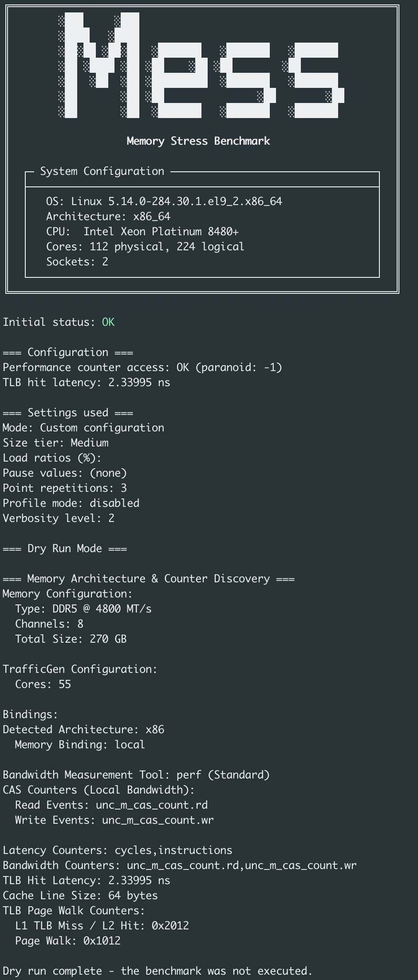The width and height of the screenshot is (418, 980).
Task: Select 'Detected Architecture: x86' line
Action: coord(83,730)
